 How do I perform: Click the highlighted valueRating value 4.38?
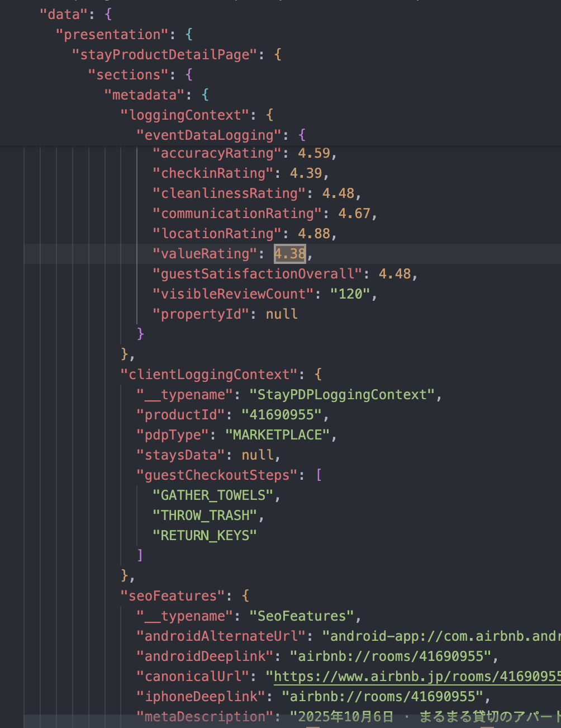(x=290, y=254)
